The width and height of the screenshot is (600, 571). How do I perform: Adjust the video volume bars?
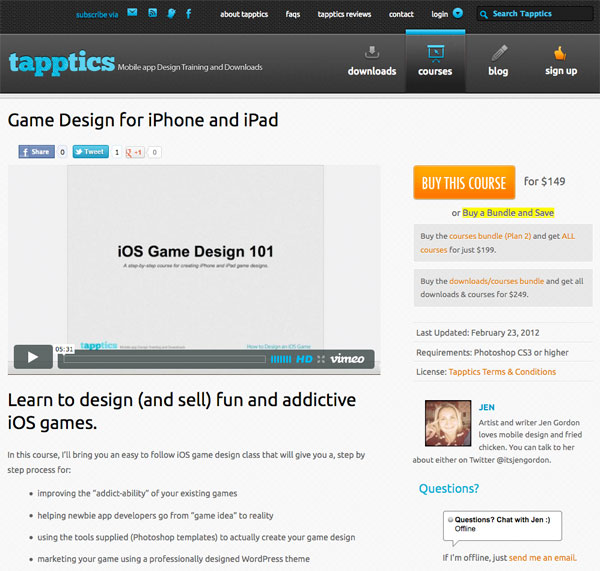[281, 359]
